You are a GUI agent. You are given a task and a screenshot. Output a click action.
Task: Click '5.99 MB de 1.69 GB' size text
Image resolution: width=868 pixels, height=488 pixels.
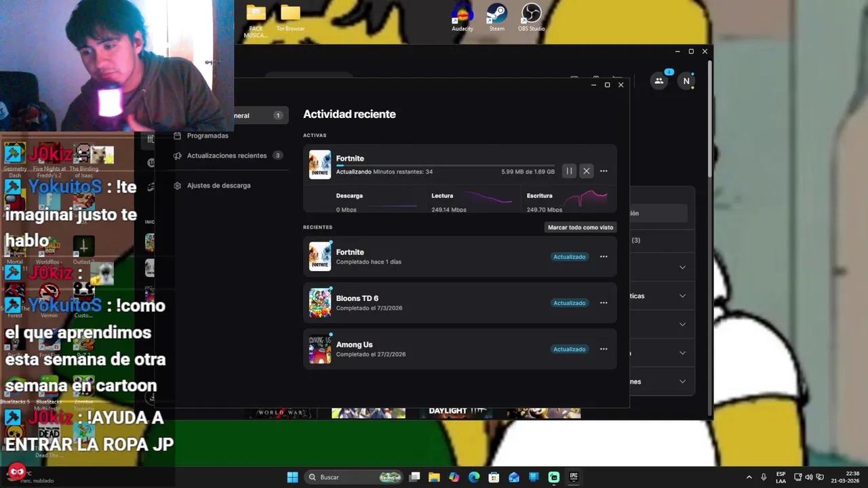(x=528, y=172)
